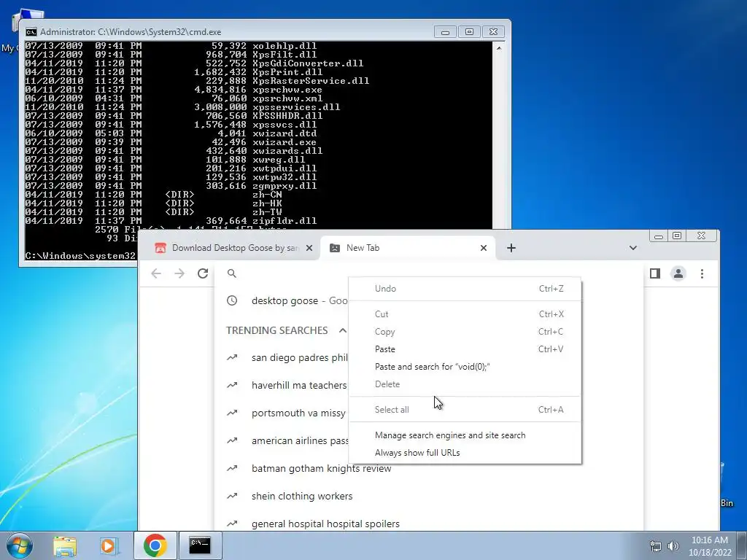Click the magnifier icon in address bar
747x560 pixels.
click(231, 273)
